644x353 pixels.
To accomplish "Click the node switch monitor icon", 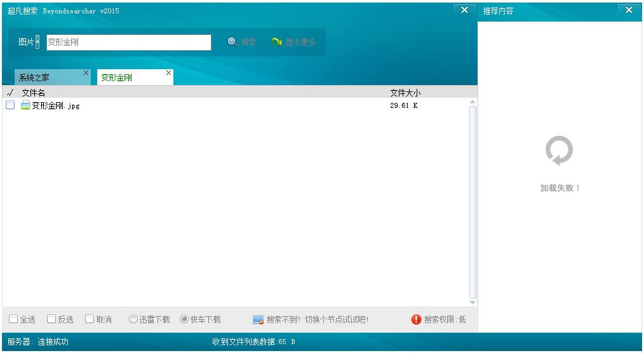I will pyautogui.click(x=258, y=320).
